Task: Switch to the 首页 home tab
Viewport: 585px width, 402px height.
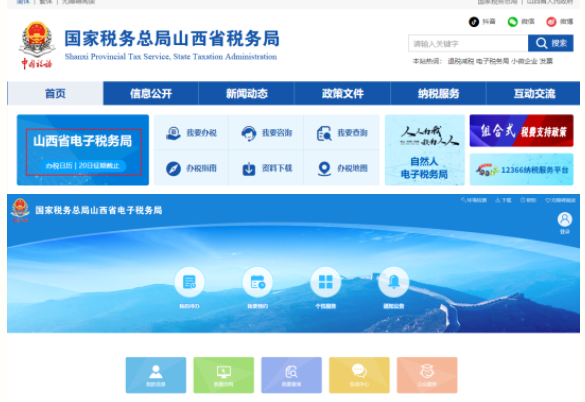Action: (x=55, y=93)
